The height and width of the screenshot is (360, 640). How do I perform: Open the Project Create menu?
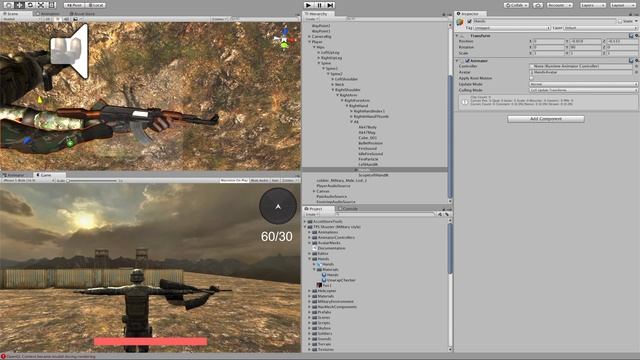click(x=311, y=214)
